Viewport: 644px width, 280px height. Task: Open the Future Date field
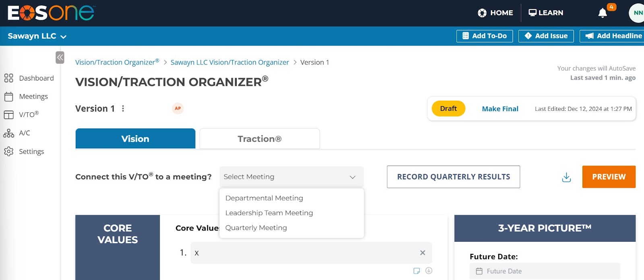[545, 271]
